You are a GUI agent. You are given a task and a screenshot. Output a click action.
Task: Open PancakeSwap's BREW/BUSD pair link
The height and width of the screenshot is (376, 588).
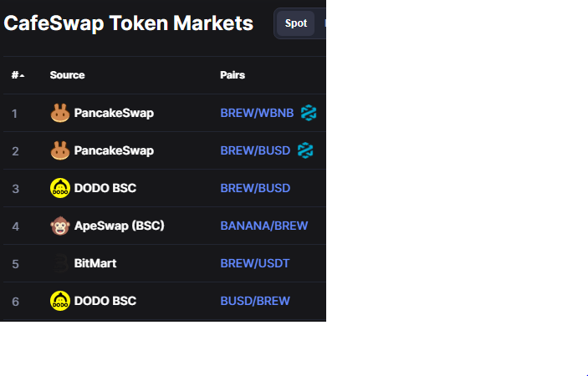coord(255,150)
